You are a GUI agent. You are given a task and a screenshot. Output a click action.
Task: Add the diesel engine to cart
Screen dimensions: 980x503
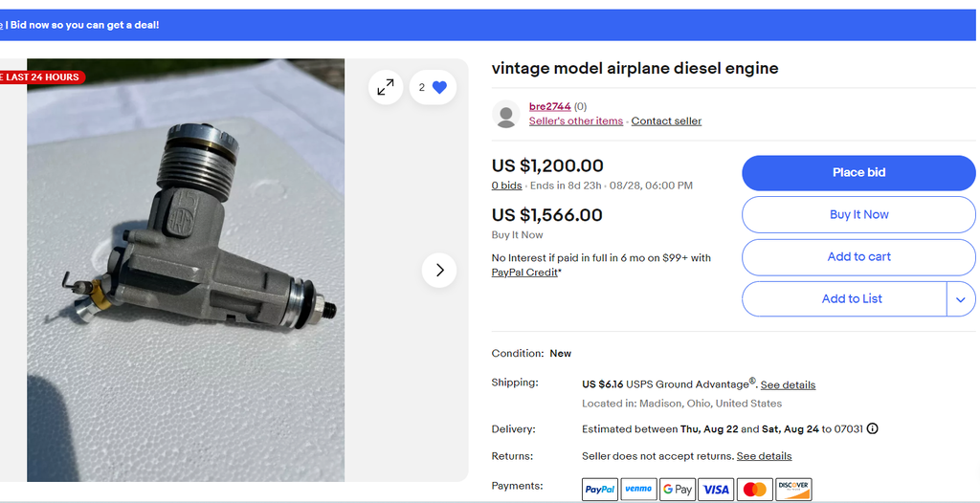(x=858, y=257)
